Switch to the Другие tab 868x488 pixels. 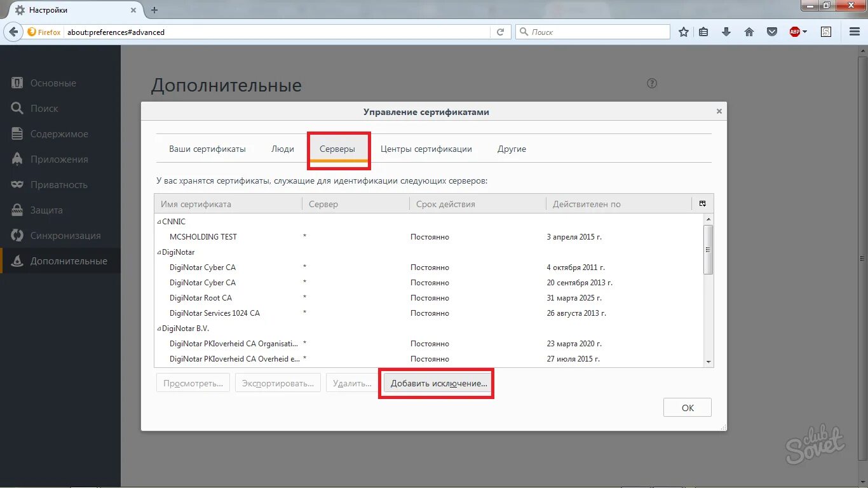512,149
